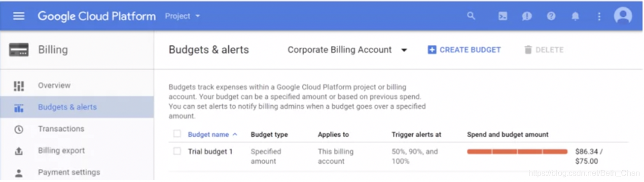The height and width of the screenshot is (182, 644).
Task: Open the Project selector dropdown
Action: tap(182, 16)
